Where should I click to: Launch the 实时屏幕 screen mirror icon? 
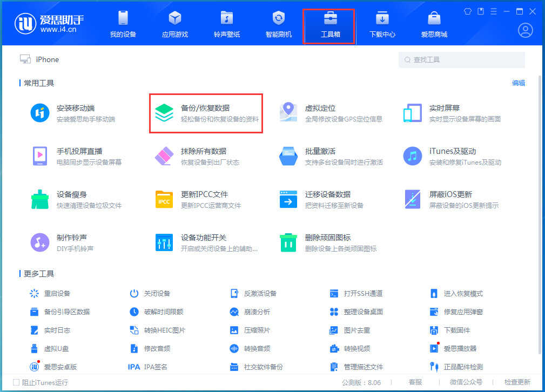point(413,113)
